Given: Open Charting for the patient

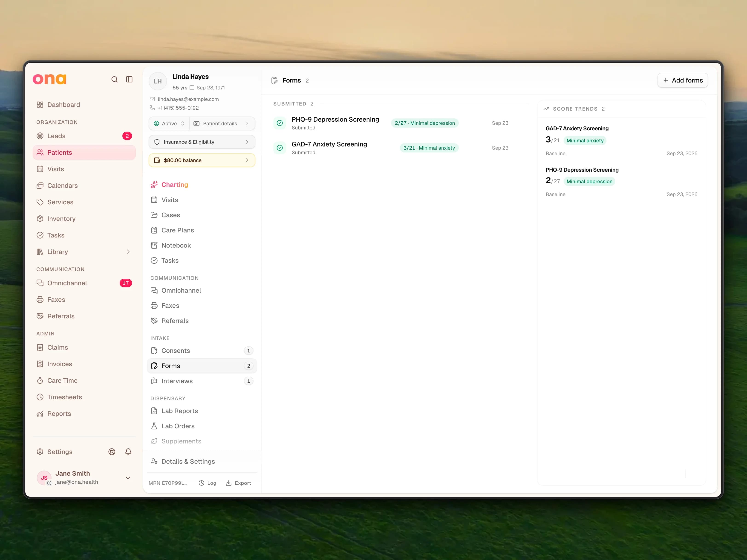Looking at the screenshot, I should pyautogui.click(x=202, y=185).
